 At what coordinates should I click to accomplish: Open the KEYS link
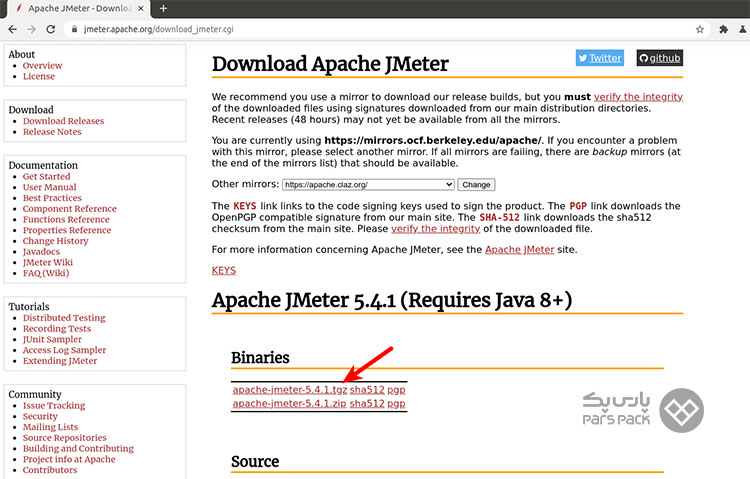[x=224, y=270]
